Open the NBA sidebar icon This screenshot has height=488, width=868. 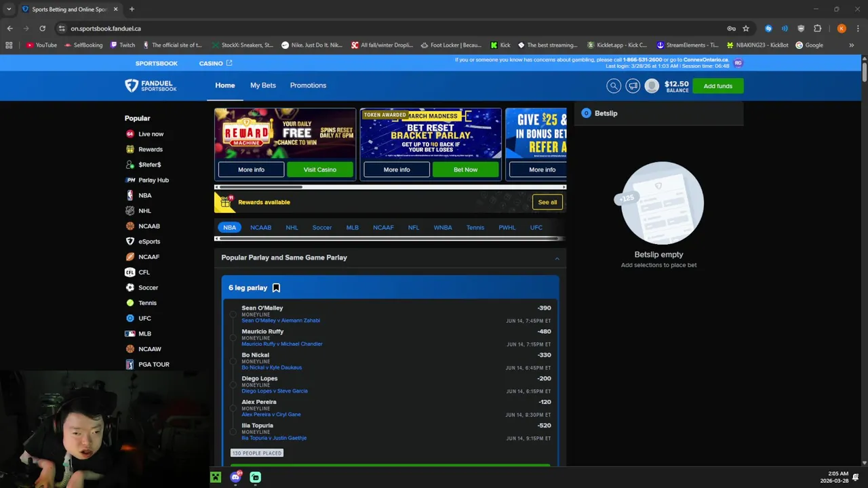[x=130, y=195]
